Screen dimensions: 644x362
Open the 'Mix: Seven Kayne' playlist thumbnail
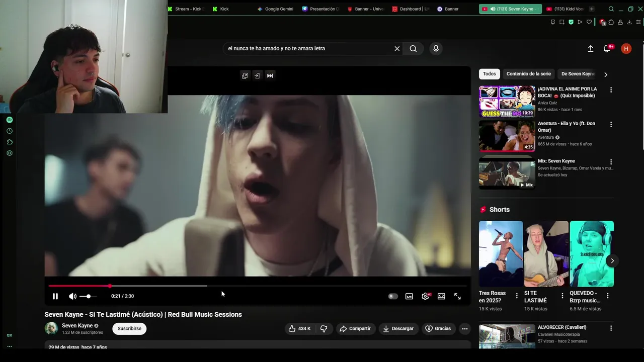tap(507, 173)
